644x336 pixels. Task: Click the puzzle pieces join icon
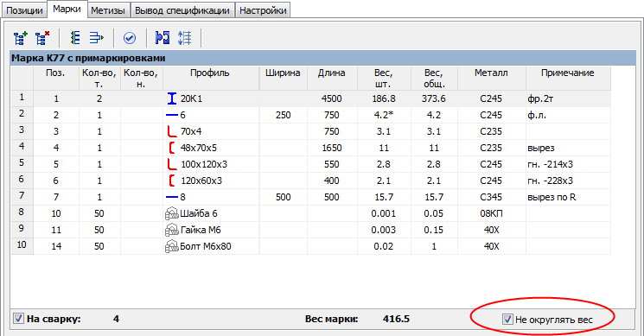coord(163,38)
